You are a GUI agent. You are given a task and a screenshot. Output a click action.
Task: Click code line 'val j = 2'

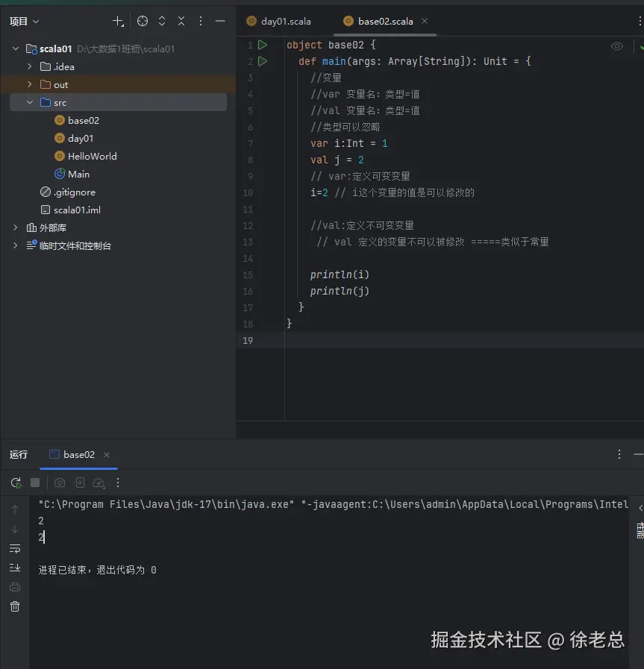click(337, 160)
